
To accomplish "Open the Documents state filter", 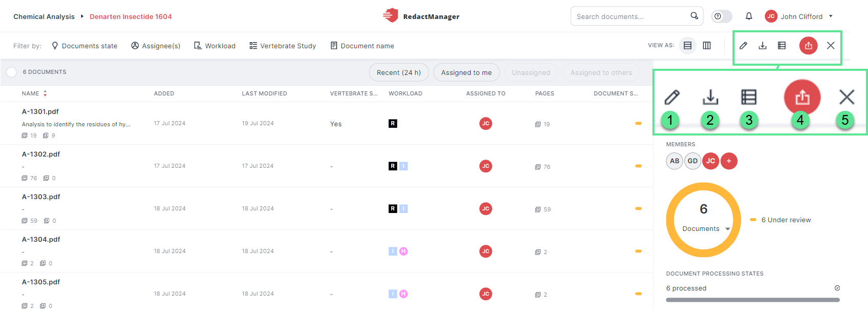I will tap(85, 46).
